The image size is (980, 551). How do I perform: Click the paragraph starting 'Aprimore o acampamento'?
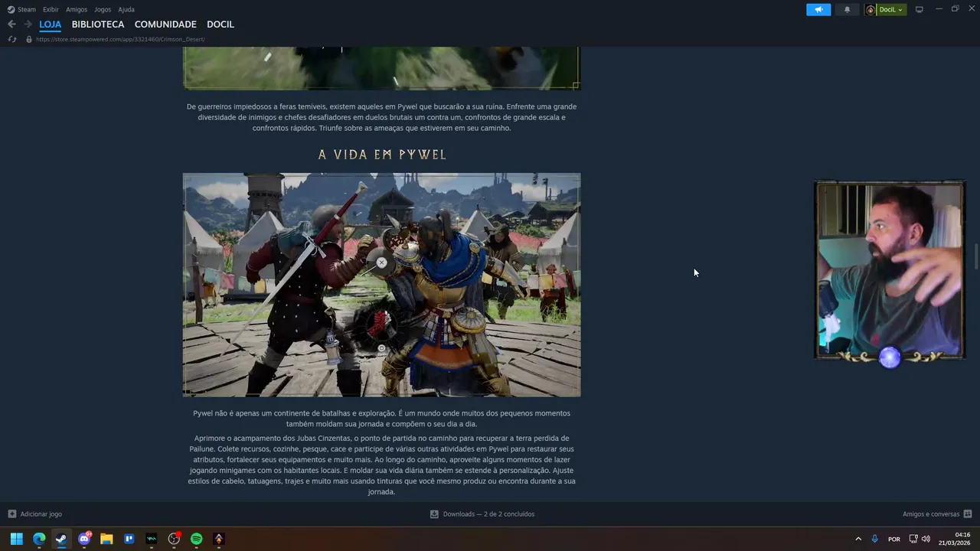381,465
